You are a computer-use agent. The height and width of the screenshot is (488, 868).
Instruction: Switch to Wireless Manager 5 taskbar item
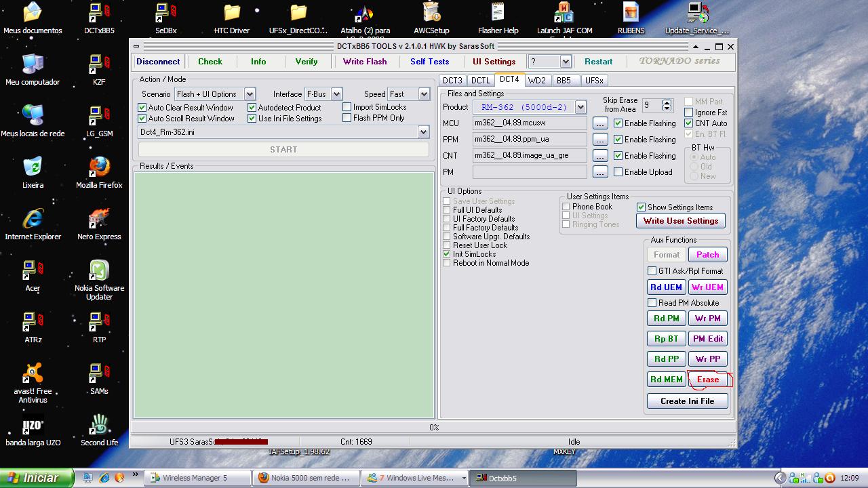(197, 478)
